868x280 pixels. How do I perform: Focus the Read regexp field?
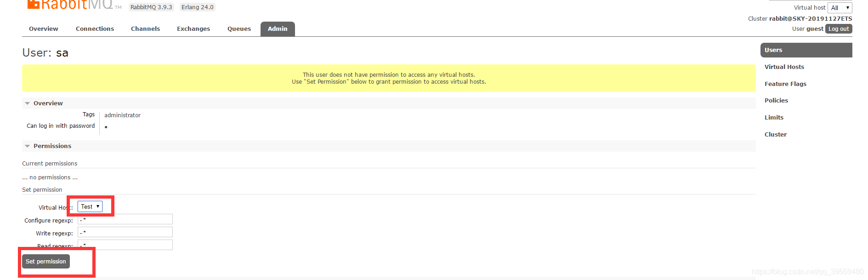[125, 245]
